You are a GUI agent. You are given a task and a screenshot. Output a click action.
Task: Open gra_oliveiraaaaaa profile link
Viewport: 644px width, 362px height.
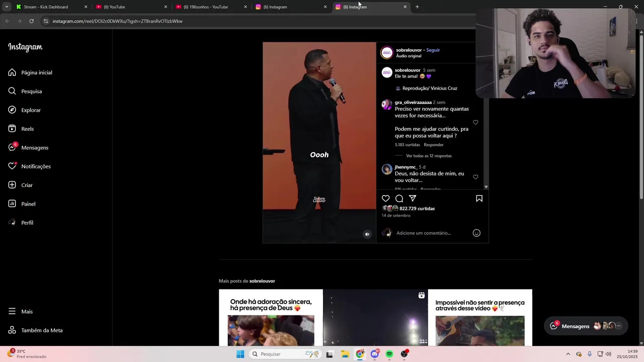pos(413,103)
